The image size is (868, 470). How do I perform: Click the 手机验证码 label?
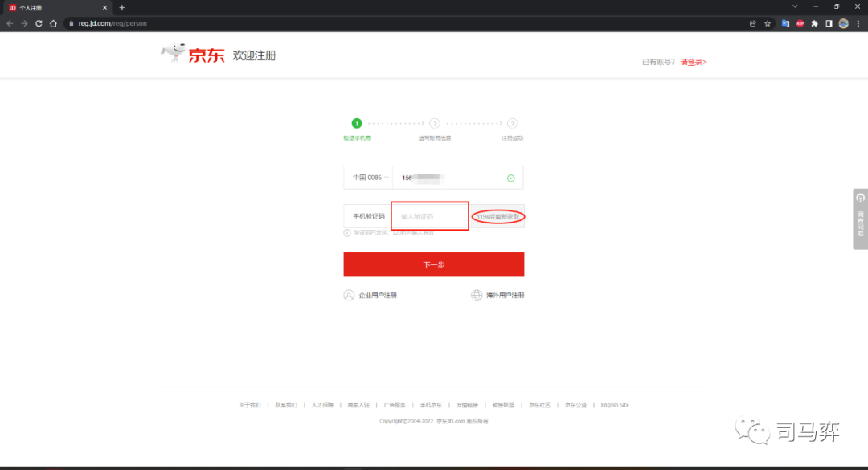tap(369, 216)
